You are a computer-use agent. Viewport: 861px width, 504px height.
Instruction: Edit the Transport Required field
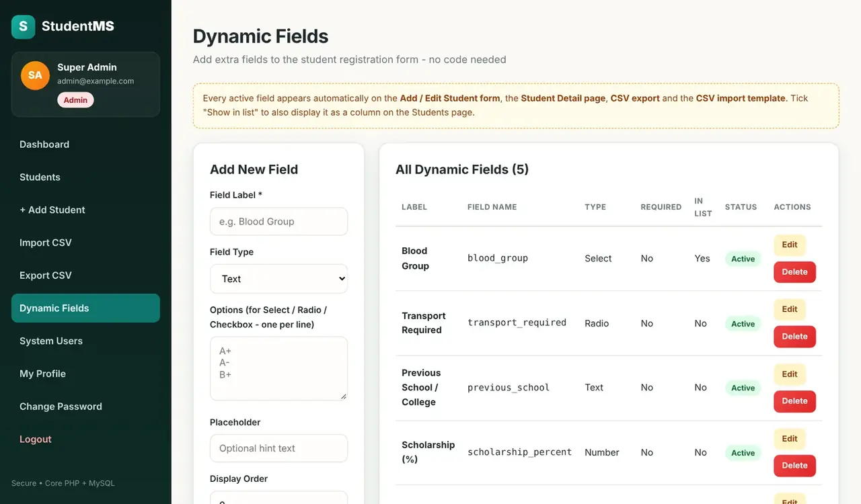790,310
